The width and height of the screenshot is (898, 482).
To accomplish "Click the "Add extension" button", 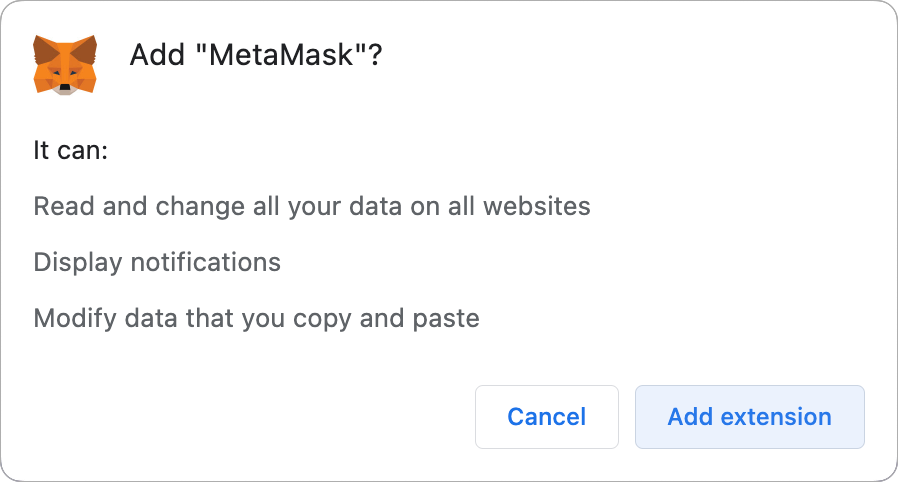I will coord(749,417).
